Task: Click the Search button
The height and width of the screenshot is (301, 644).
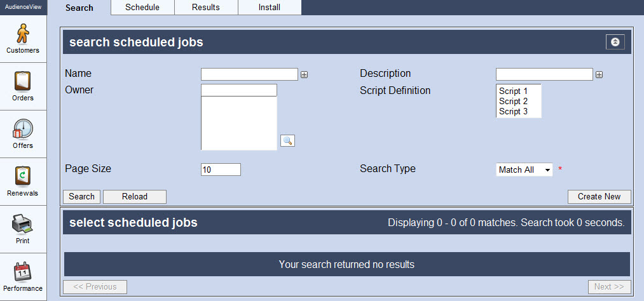Action: coord(82,196)
